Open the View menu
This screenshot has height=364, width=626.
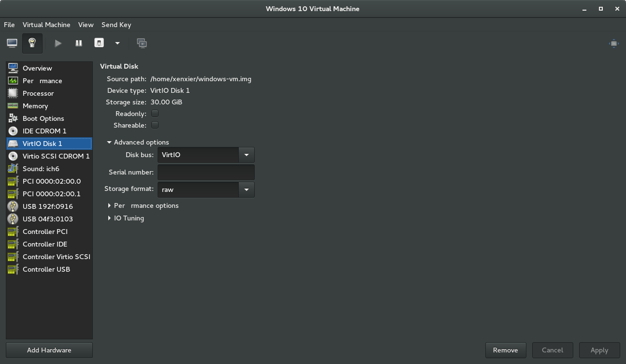pos(86,25)
